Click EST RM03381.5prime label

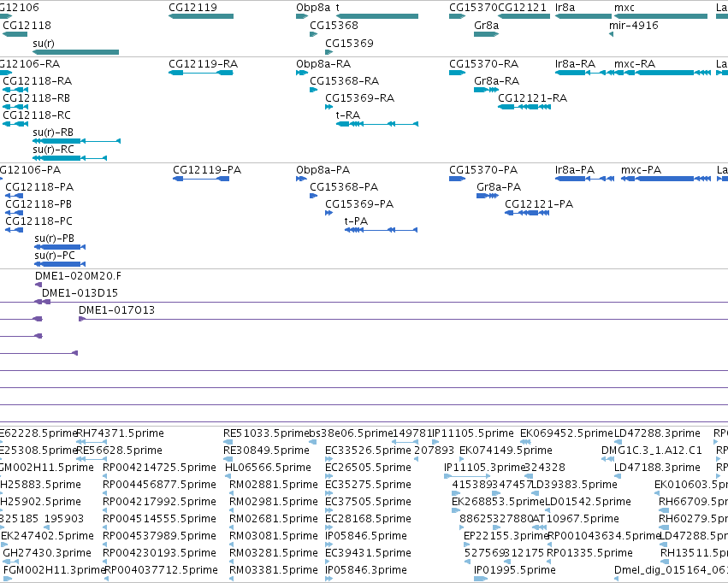coord(274,570)
